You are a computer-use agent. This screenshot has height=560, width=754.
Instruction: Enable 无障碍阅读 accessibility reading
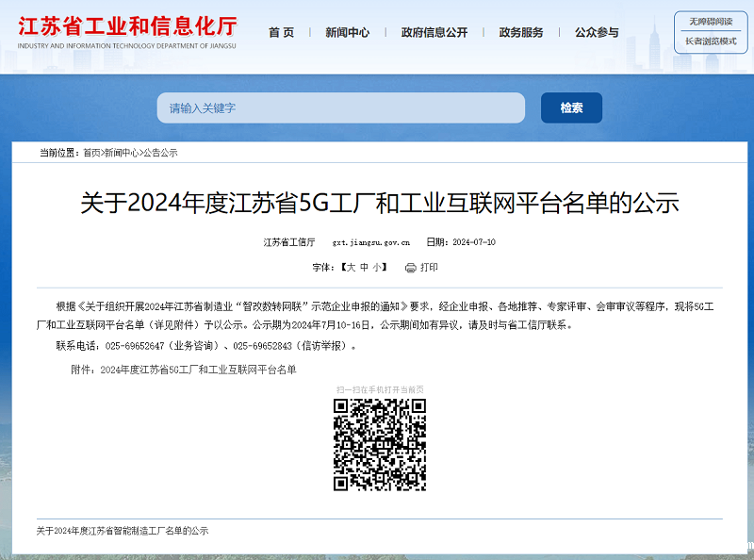[710, 22]
